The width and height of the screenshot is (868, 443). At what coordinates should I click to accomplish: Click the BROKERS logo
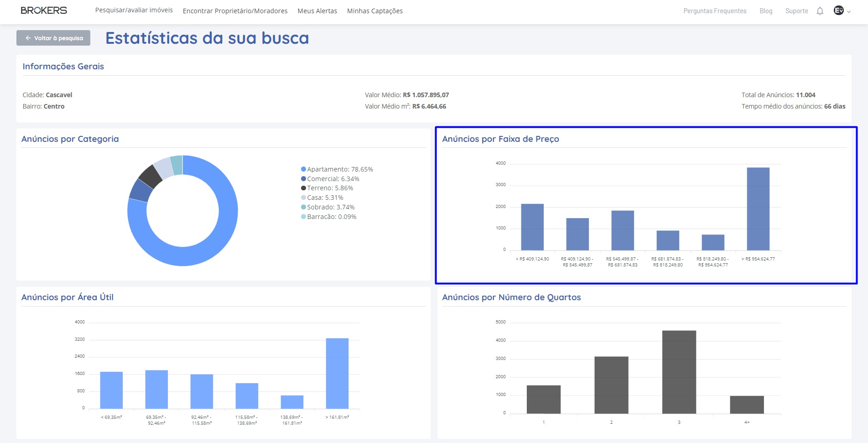coord(44,10)
